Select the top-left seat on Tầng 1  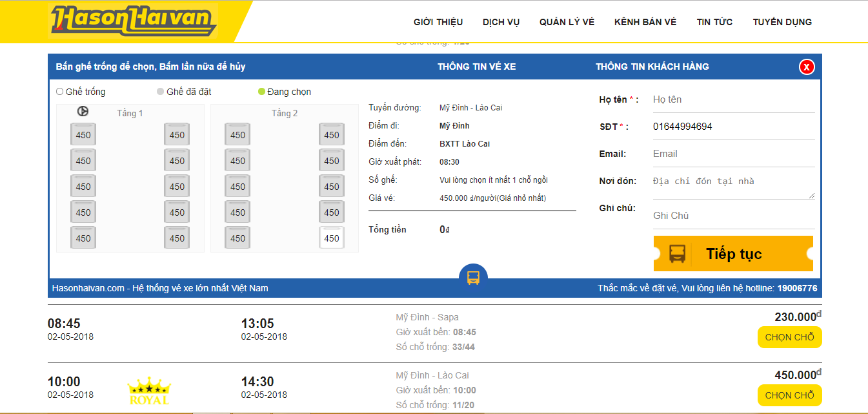(x=83, y=135)
